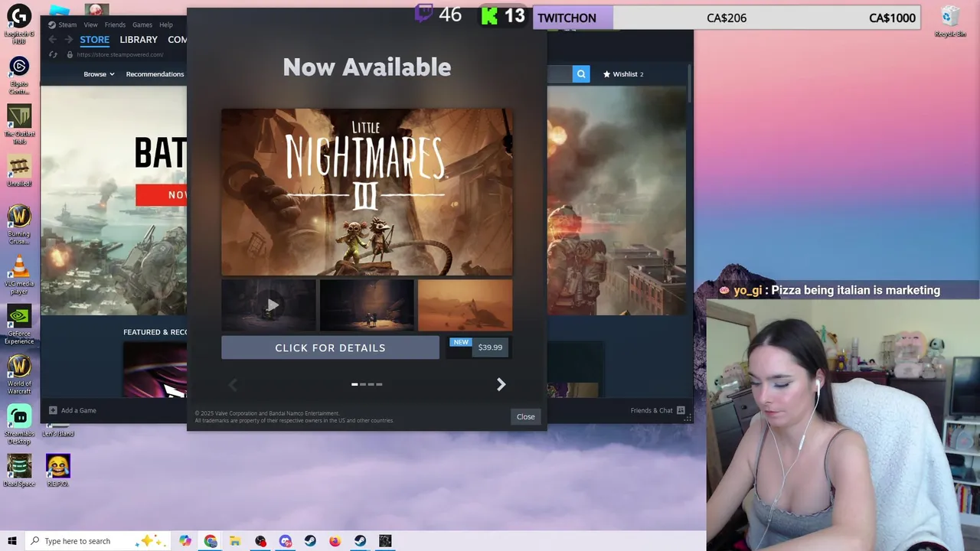Click the Steam taskbar icon beside Discord
This screenshot has width=980, height=551.
tap(310, 541)
